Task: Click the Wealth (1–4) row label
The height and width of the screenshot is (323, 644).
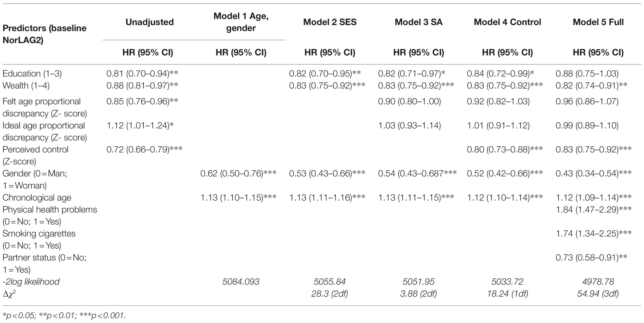Action: click(26, 86)
